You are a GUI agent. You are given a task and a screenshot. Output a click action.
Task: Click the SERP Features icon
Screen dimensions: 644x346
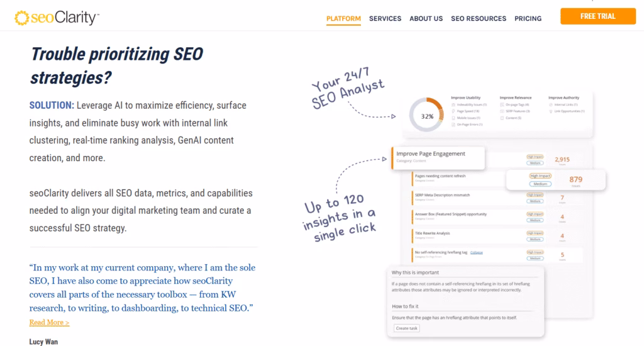point(501,111)
